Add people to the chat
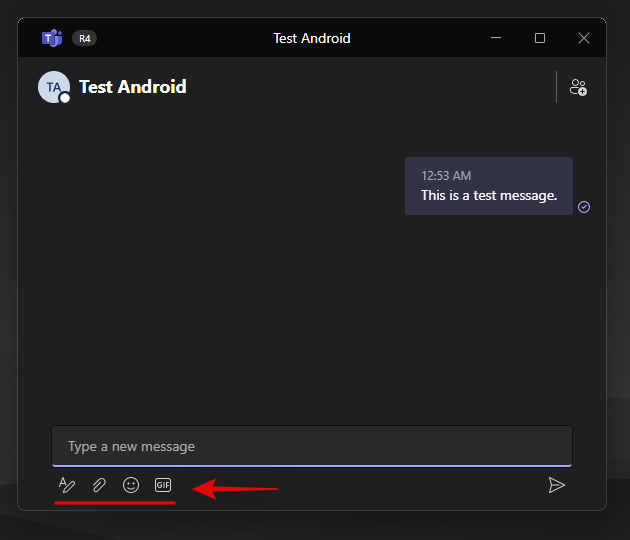 tap(578, 87)
